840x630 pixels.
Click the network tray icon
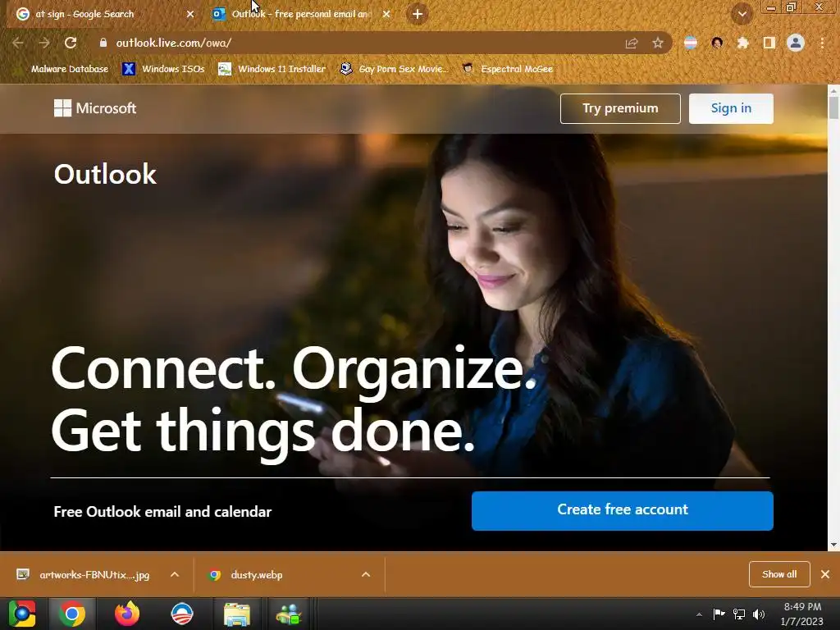(x=739, y=614)
